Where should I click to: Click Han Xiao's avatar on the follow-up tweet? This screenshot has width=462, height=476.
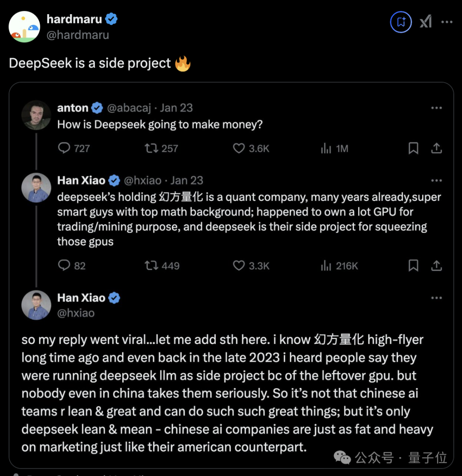(36, 305)
